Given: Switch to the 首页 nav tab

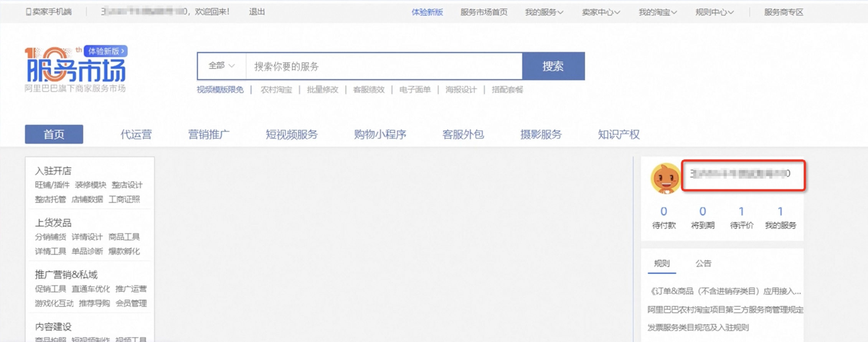Looking at the screenshot, I should [x=54, y=134].
